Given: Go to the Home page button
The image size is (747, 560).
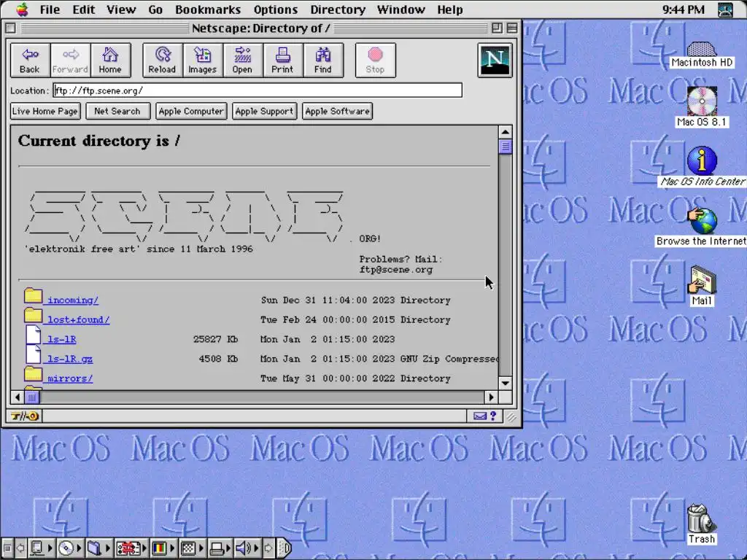Looking at the screenshot, I should pos(110,60).
